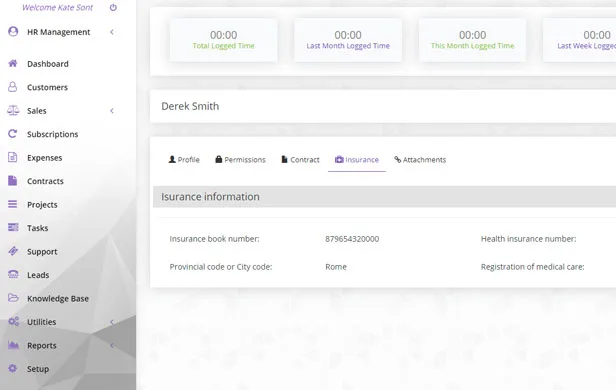Click the Setup gear icon
The image size is (616, 390).
[x=13, y=368]
